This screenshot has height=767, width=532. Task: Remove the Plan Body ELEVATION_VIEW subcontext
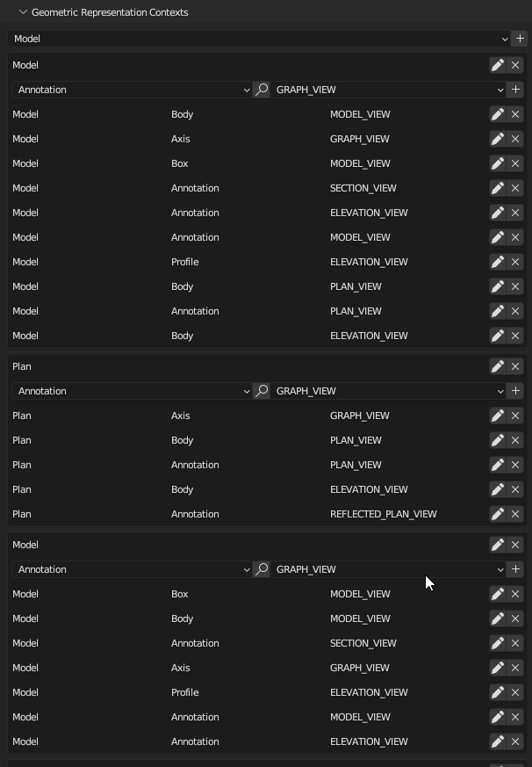515,489
